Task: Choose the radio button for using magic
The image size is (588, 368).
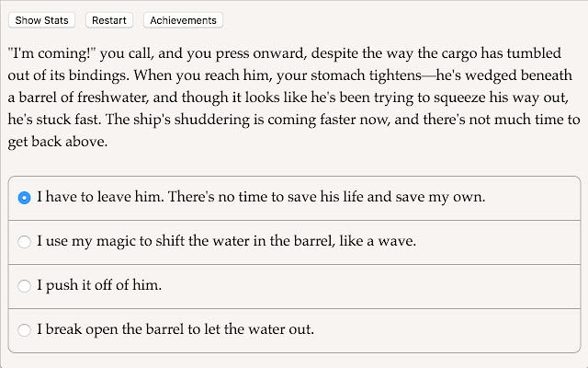Action: point(25,242)
